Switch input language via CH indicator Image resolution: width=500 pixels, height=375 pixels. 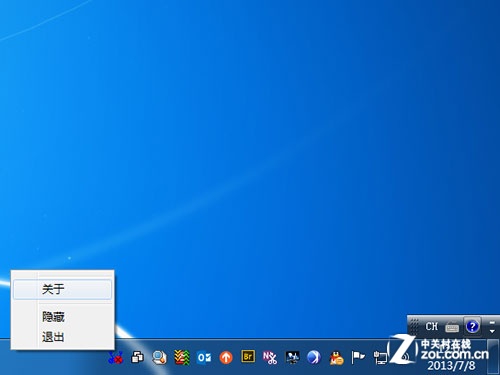[431, 326]
